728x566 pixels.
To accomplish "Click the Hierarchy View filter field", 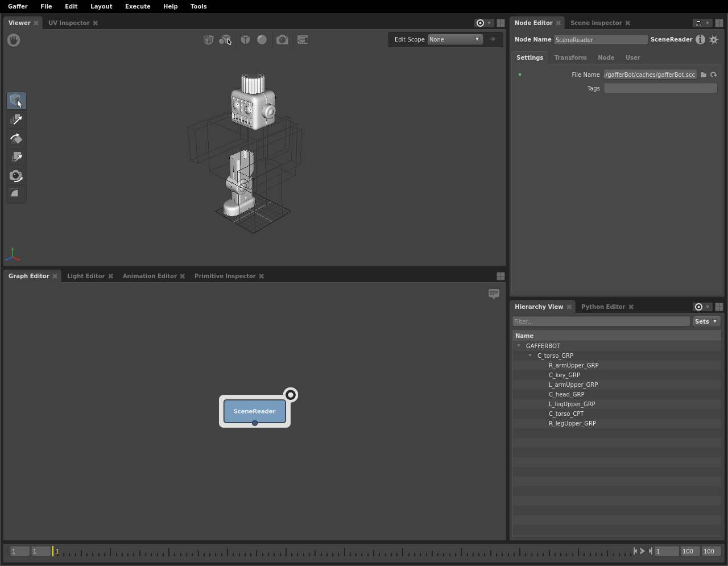I will click(x=601, y=321).
